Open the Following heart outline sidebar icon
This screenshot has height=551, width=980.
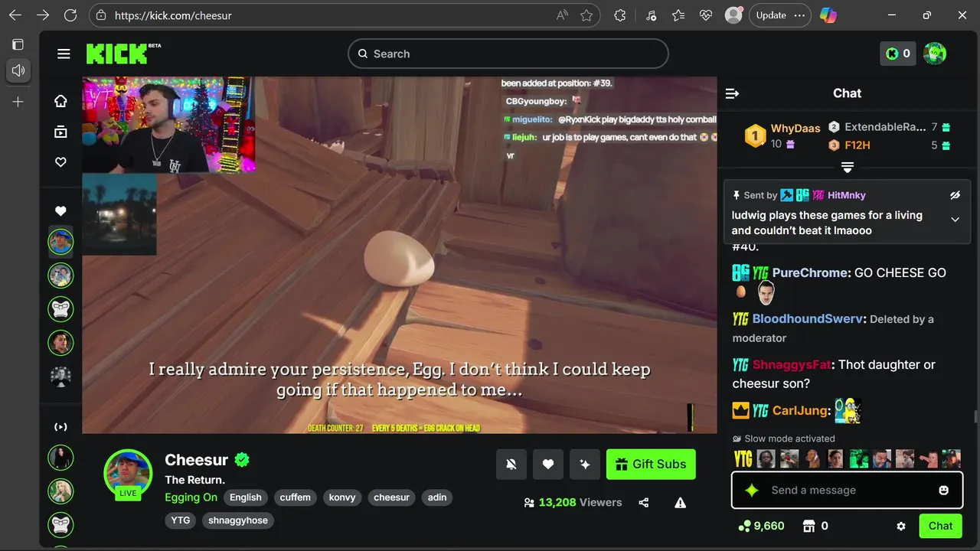[x=60, y=162]
